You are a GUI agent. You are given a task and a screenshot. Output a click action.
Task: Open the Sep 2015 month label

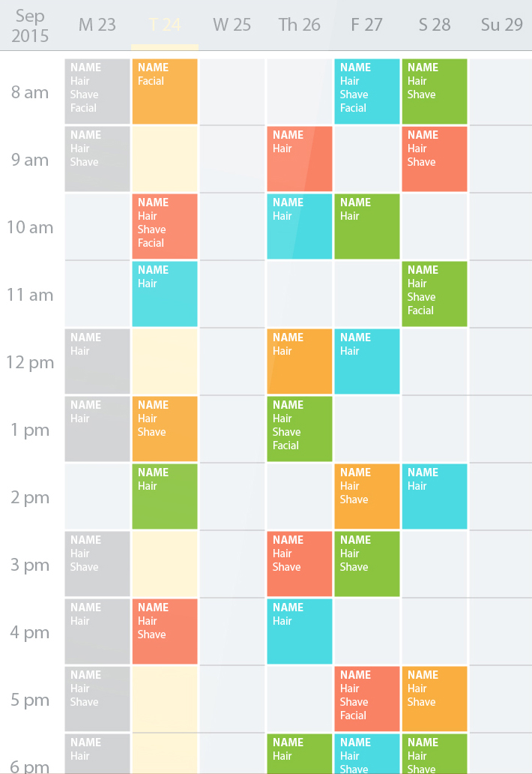(30, 25)
